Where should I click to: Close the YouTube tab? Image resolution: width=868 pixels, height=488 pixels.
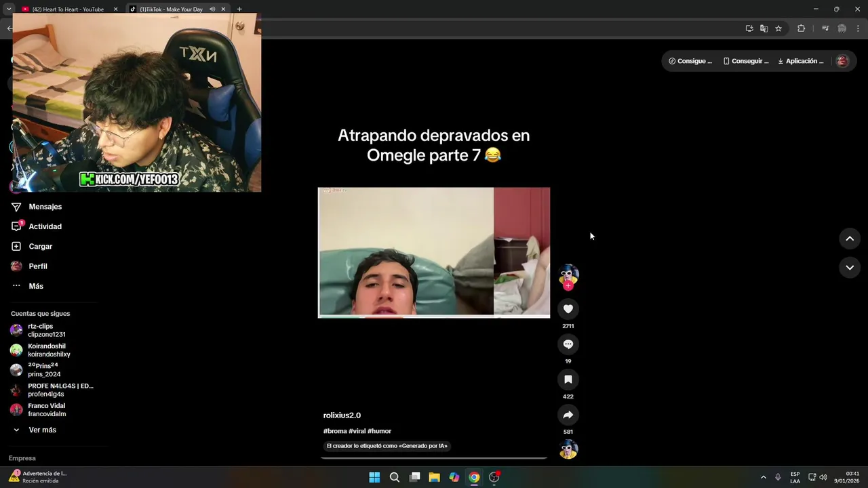click(x=115, y=9)
